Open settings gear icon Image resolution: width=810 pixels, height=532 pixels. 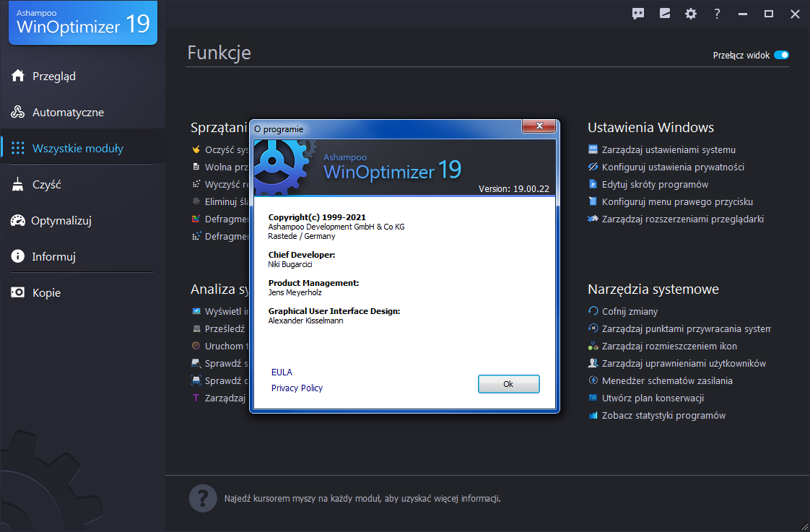pyautogui.click(x=691, y=14)
